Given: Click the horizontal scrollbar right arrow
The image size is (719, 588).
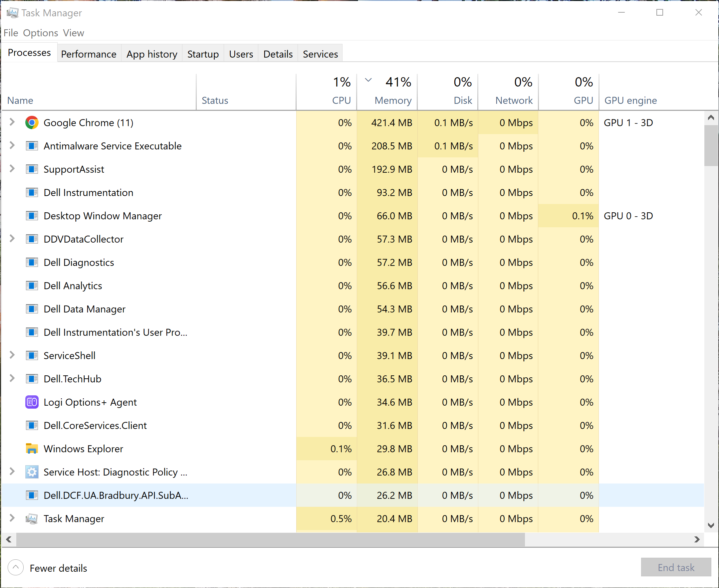Looking at the screenshot, I should (x=697, y=539).
